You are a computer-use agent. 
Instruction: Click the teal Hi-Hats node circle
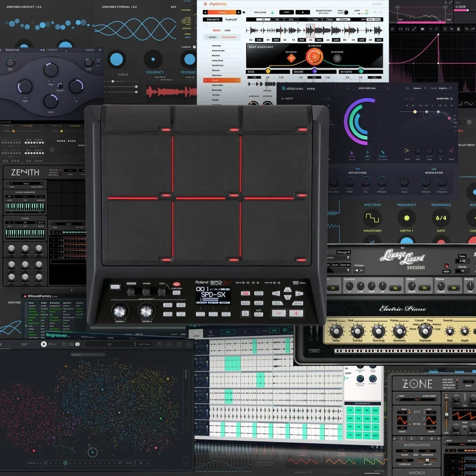click(361, 71)
